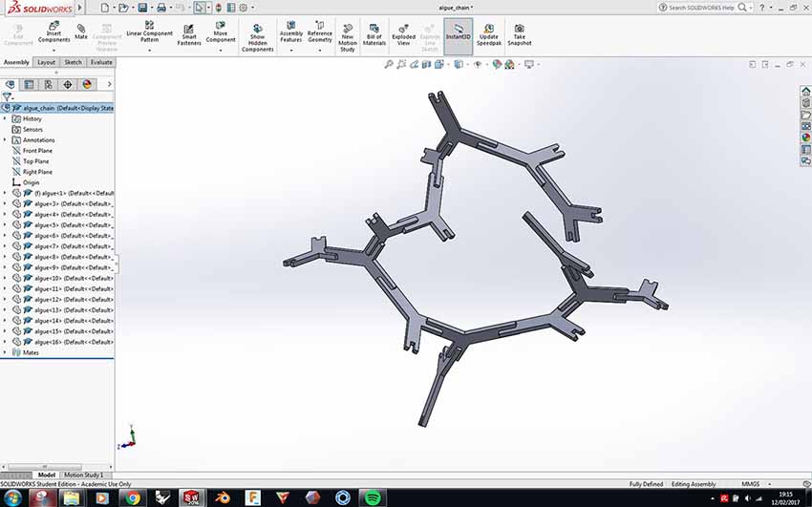812x507 pixels.
Task: Open Blender from the taskbar
Action: point(223,497)
